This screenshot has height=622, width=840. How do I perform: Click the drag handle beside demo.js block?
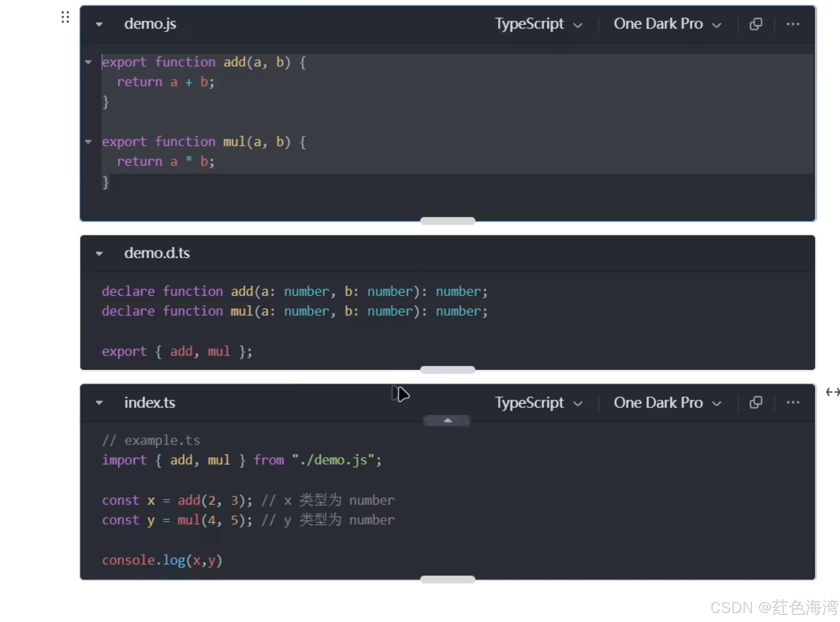coord(65,17)
